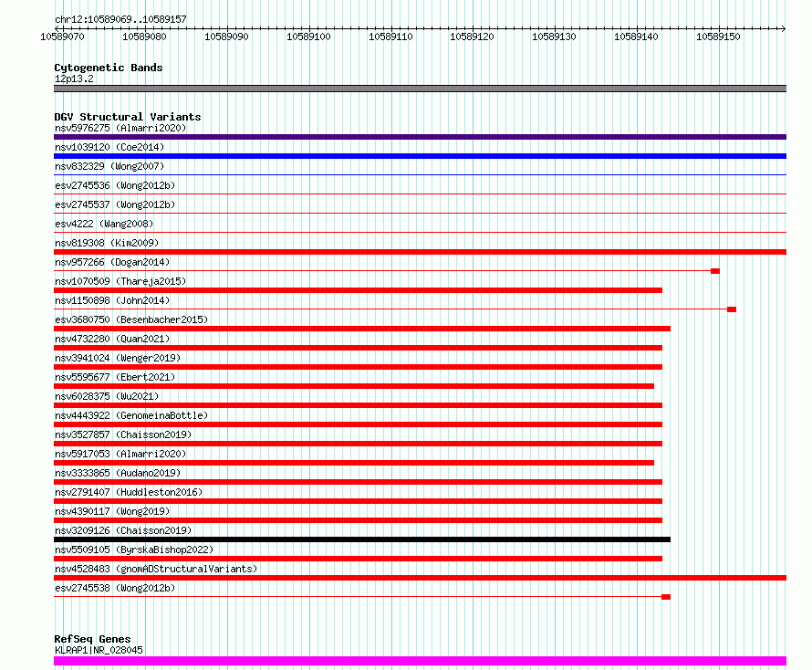The width and height of the screenshot is (812, 670).
Task: Open gene KLRAP1|NR_028045 label
Action: tap(99, 650)
